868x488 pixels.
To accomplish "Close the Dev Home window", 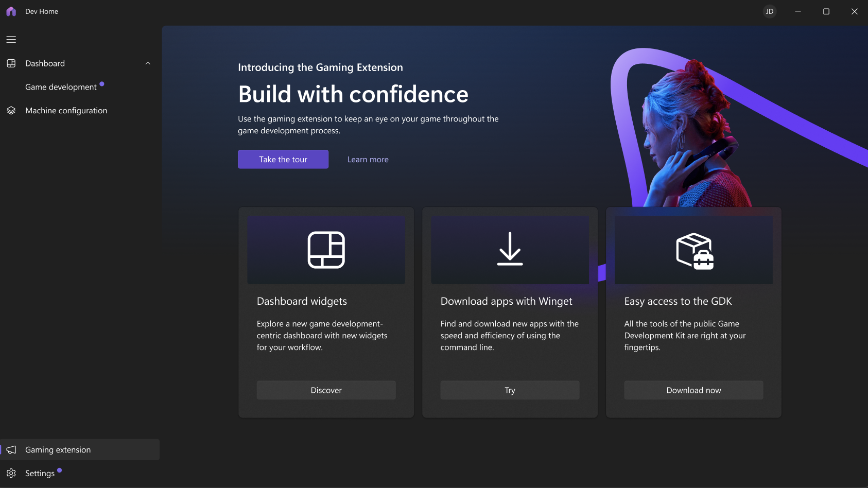I will (x=855, y=11).
